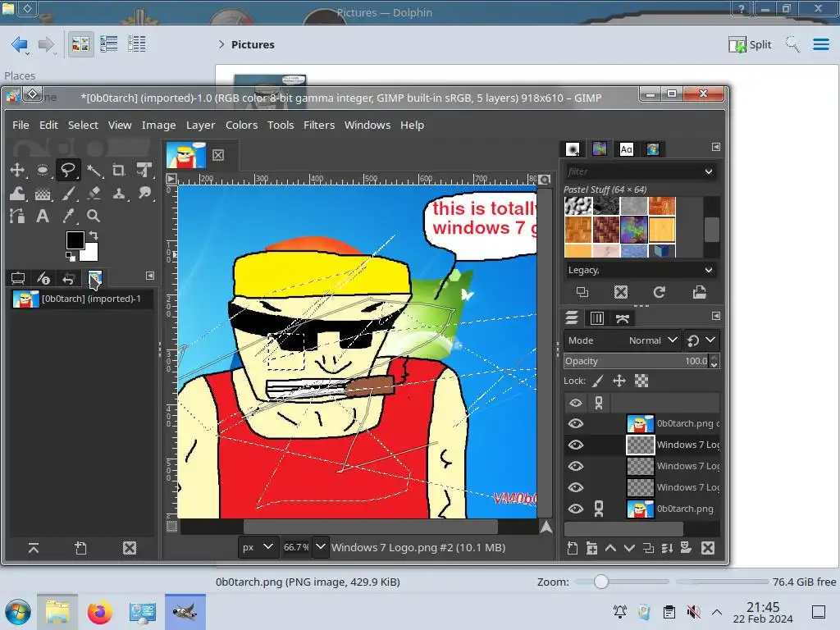The width and height of the screenshot is (840, 630).
Task: Open the Layer menu
Action: coord(200,125)
